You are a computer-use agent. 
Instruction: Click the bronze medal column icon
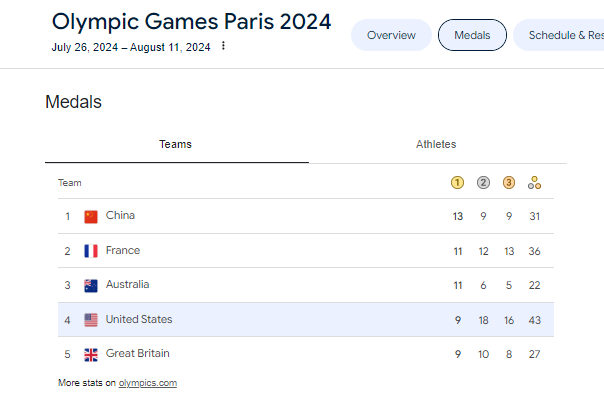pos(509,183)
